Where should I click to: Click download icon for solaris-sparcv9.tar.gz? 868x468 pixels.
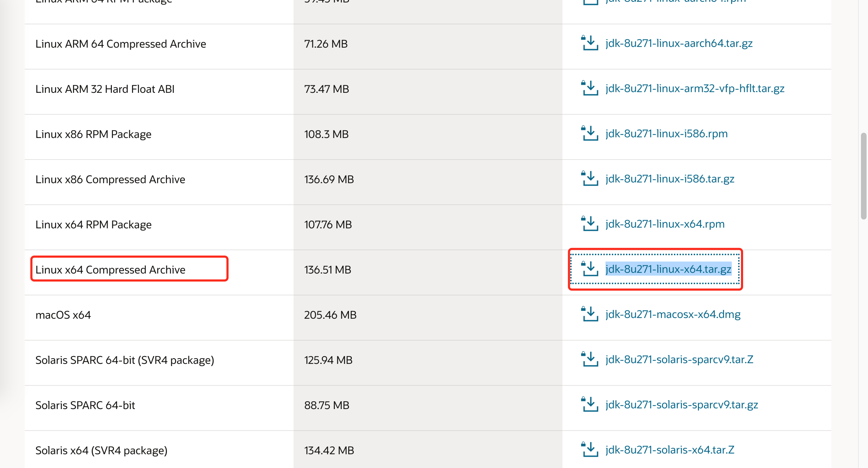click(589, 404)
